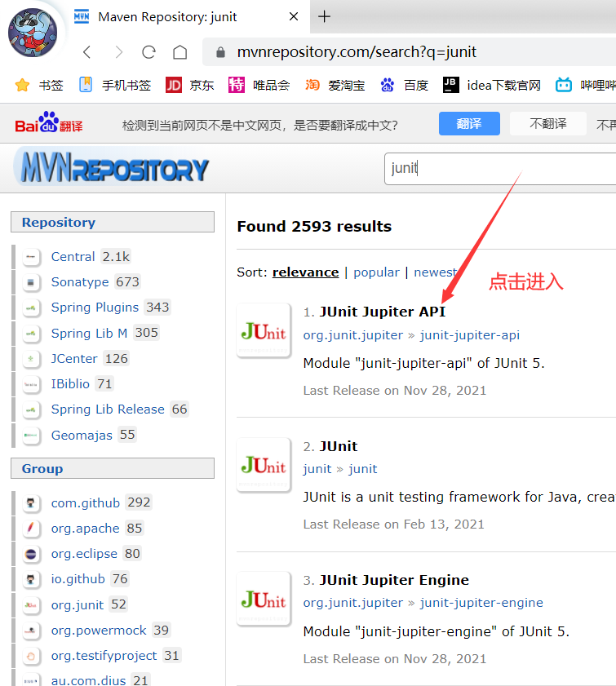The image size is (616, 686).
Task: Select the Maven Repository: junit tab
Action: click(166, 16)
